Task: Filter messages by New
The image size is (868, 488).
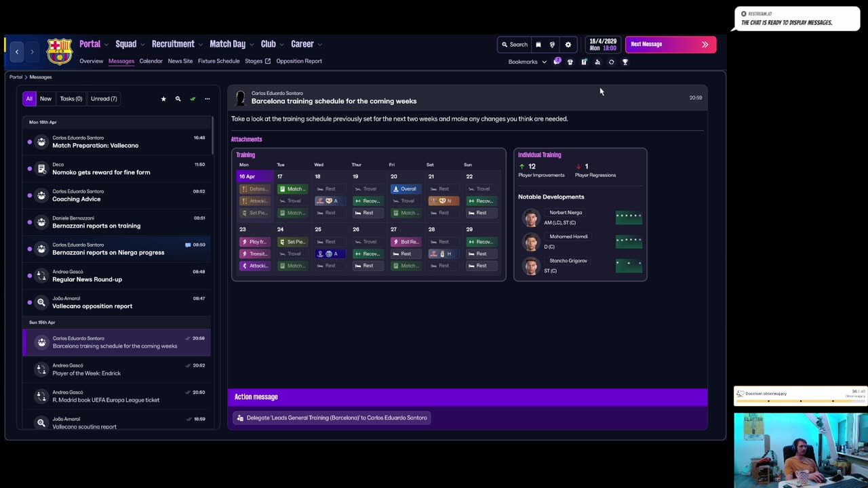Action: (x=45, y=99)
